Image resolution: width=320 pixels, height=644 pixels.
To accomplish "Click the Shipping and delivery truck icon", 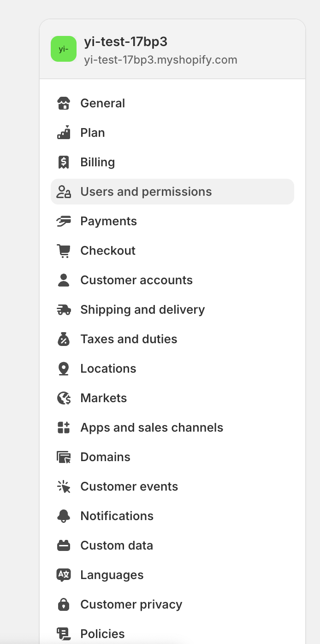I will click(x=64, y=310).
